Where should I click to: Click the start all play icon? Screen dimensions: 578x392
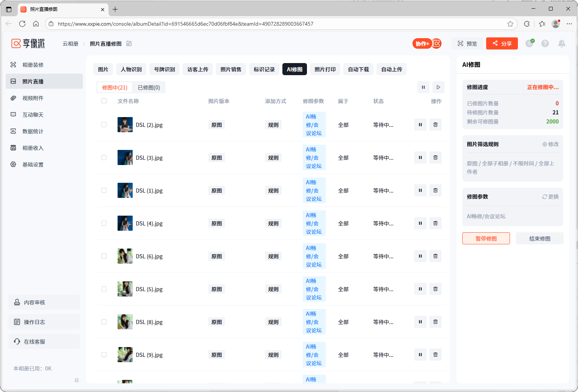[x=438, y=87]
